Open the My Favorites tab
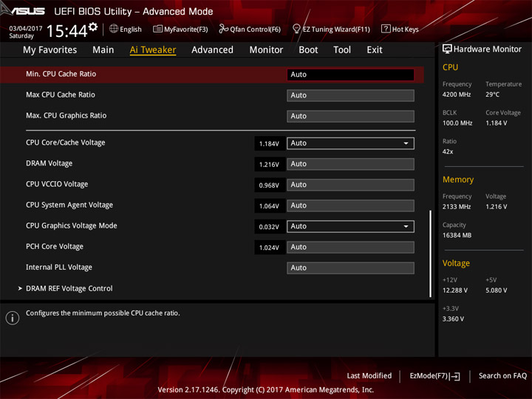The width and height of the screenshot is (532, 399). click(x=50, y=50)
